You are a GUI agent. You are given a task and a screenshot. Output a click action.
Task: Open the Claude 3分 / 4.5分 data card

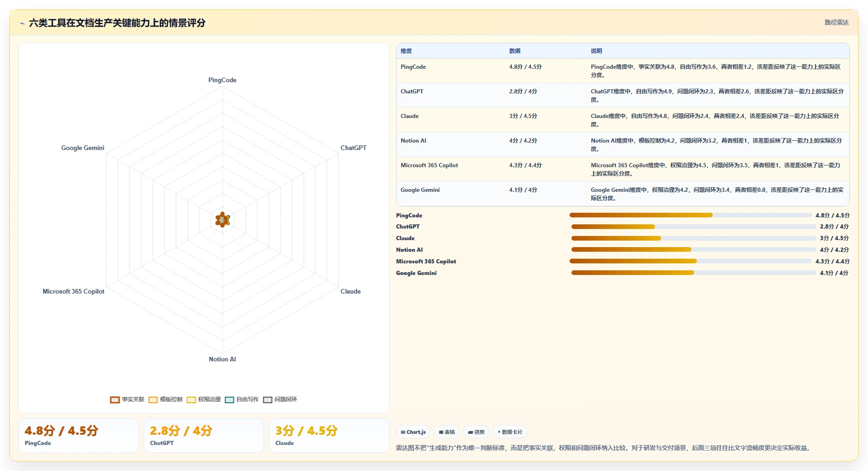coord(329,435)
